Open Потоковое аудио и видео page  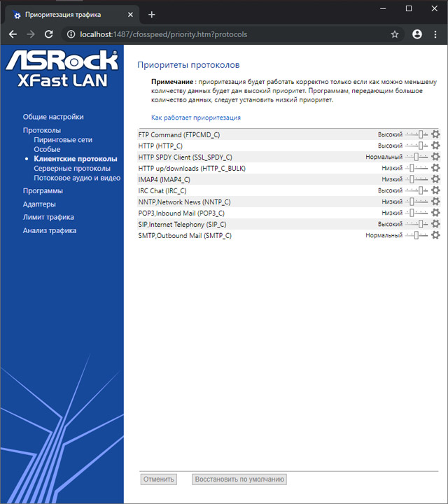point(77,178)
